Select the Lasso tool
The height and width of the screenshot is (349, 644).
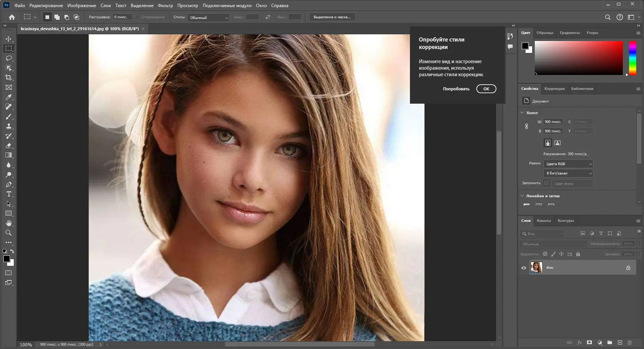click(x=9, y=58)
